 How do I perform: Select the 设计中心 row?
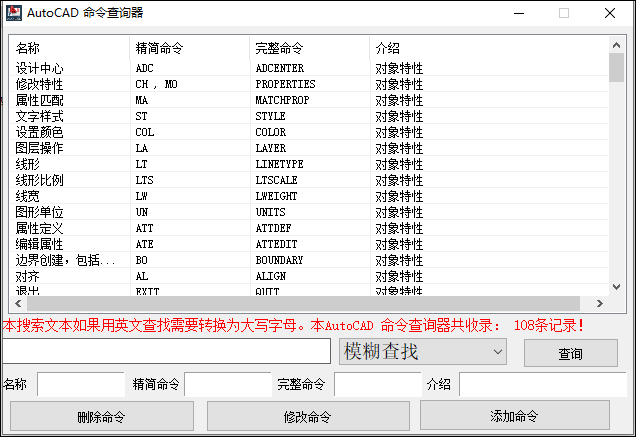[309, 68]
